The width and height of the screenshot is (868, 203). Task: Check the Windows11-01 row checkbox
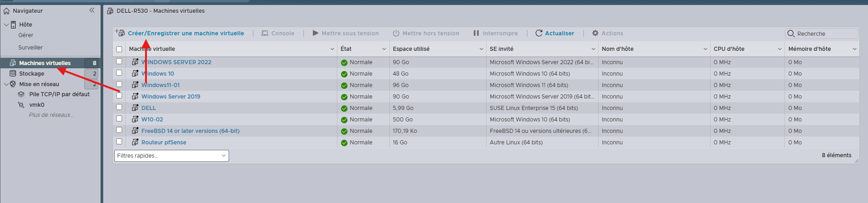click(x=119, y=84)
